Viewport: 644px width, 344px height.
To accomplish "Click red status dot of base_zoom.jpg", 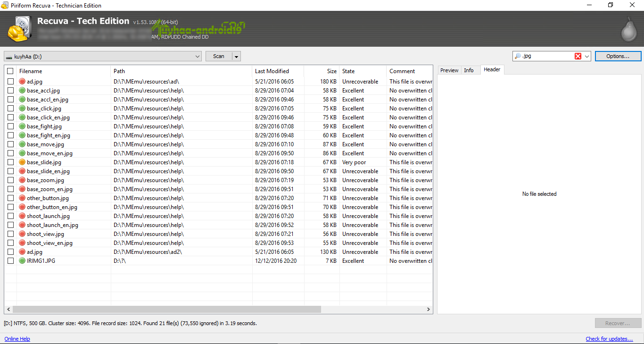I will pyautogui.click(x=22, y=180).
